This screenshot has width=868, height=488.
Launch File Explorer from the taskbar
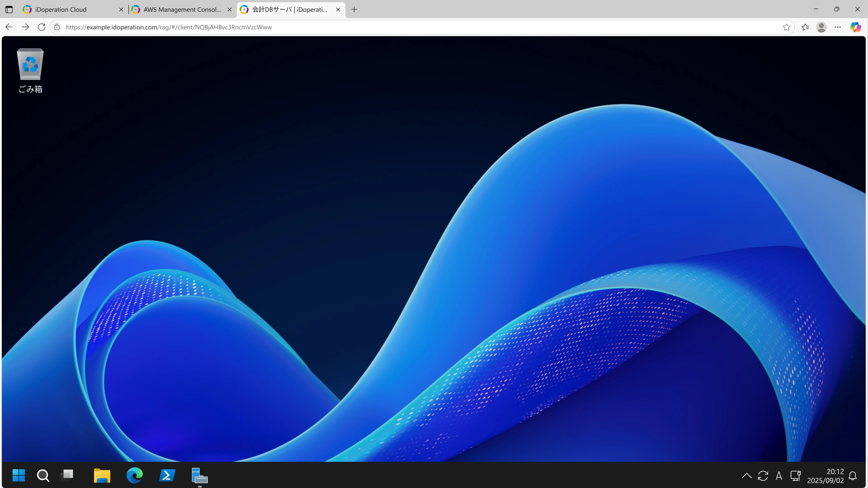102,475
